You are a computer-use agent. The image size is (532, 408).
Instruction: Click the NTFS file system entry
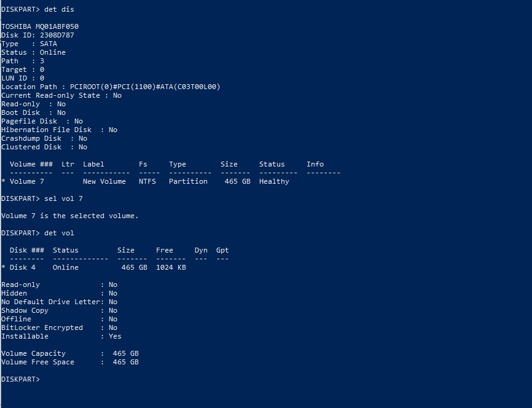tap(147, 181)
